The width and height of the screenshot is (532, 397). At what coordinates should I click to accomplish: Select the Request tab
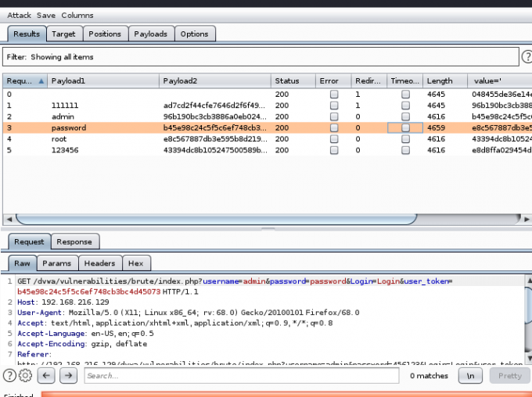tap(29, 241)
